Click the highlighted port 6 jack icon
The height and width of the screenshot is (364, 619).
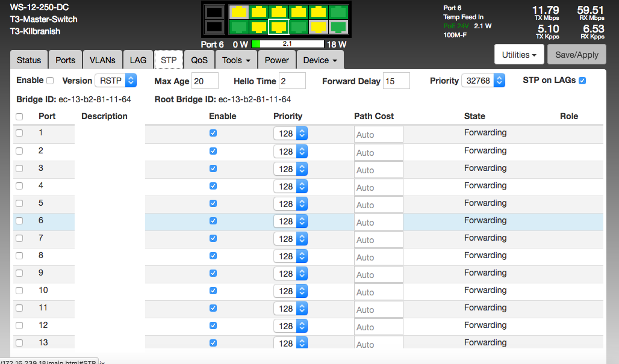click(x=279, y=26)
